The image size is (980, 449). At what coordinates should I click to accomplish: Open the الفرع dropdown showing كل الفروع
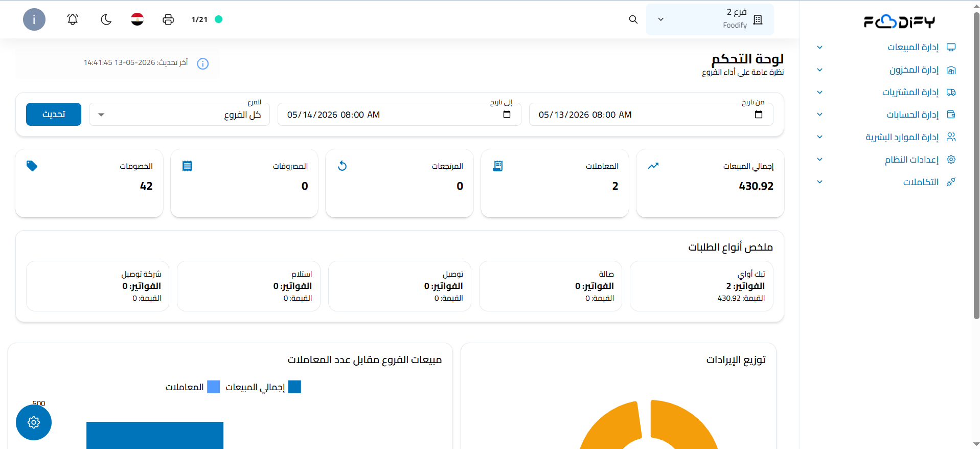point(179,115)
